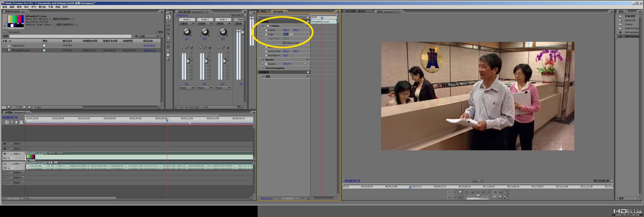Click Anchor Point value 360.0
644x217 pixels.
coord(286,51)
